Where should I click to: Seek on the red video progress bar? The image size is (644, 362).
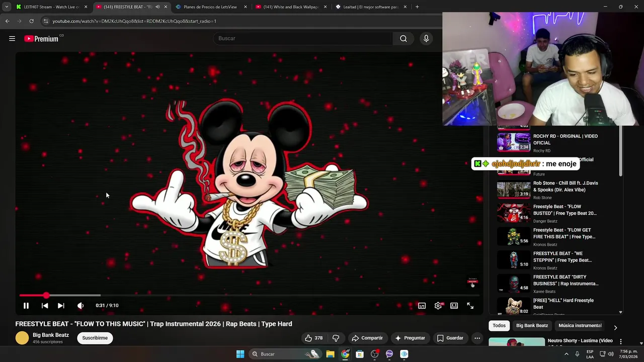click(249, 295)
